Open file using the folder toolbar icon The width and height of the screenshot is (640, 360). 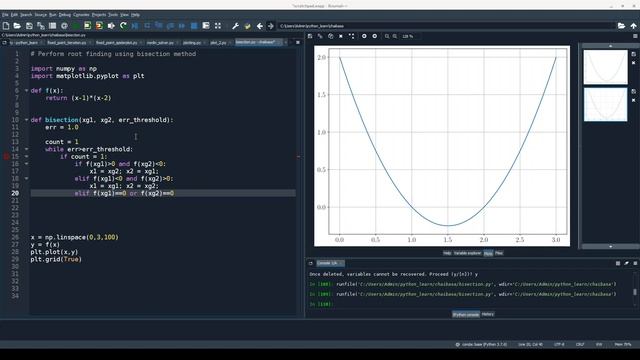(17, 26)
